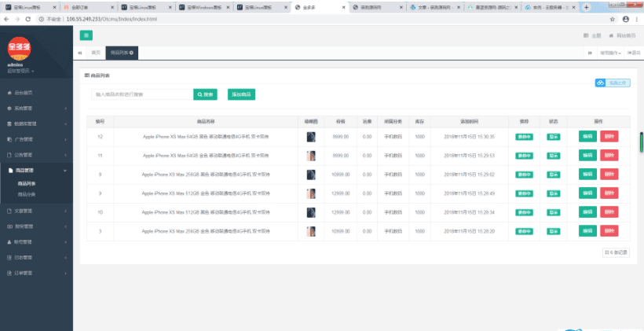Collapse the 商品管理 sidebar menu
The image size is (644, 331).
[x=35, y=170]
